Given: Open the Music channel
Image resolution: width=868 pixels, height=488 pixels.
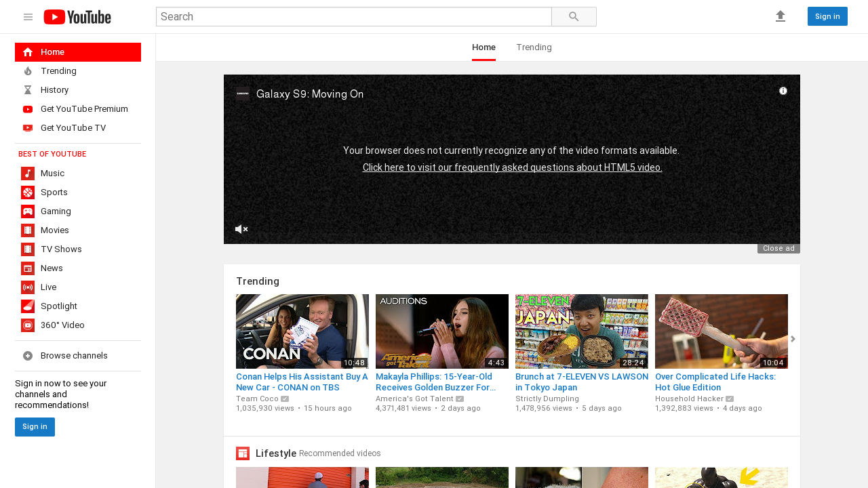Looking at the screenshot, I should pyautogui.click(x=78, y=174).
